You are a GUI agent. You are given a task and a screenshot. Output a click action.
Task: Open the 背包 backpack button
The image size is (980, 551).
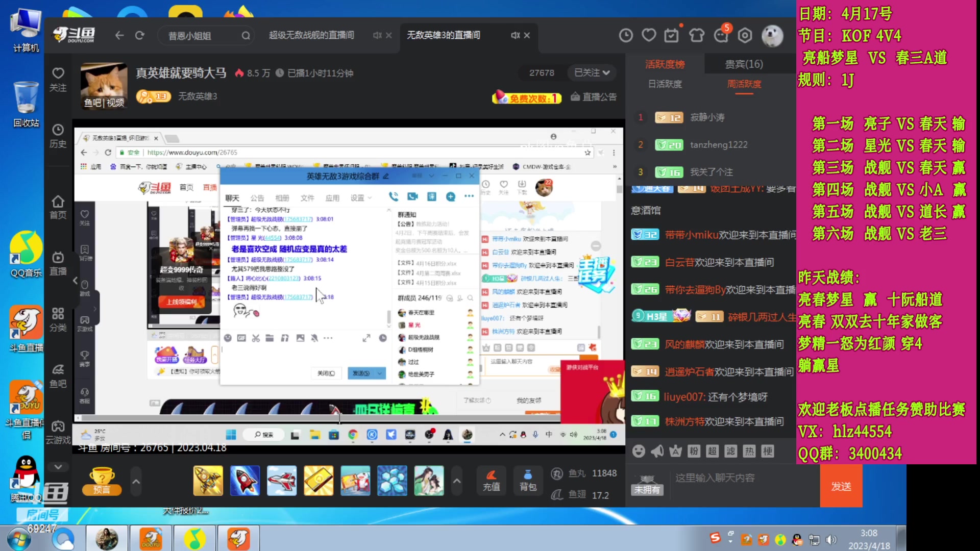pyautogui.click(x=528, y=481)
